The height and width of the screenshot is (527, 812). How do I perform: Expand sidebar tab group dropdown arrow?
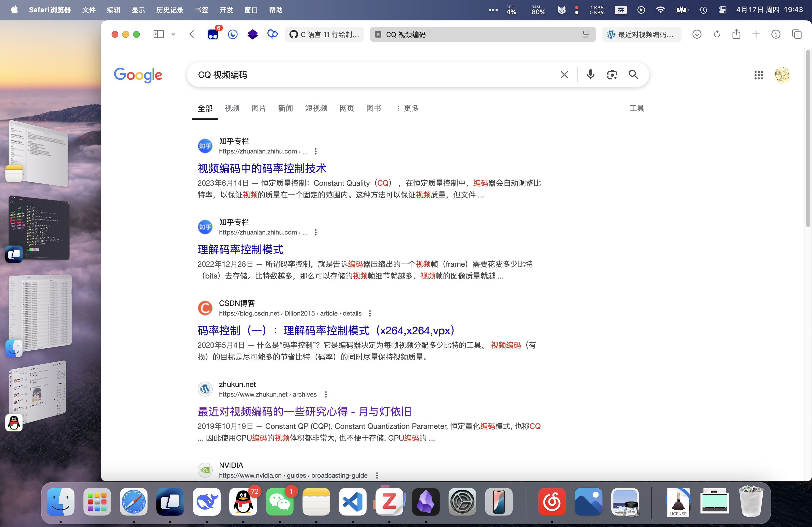click(173, 34)
